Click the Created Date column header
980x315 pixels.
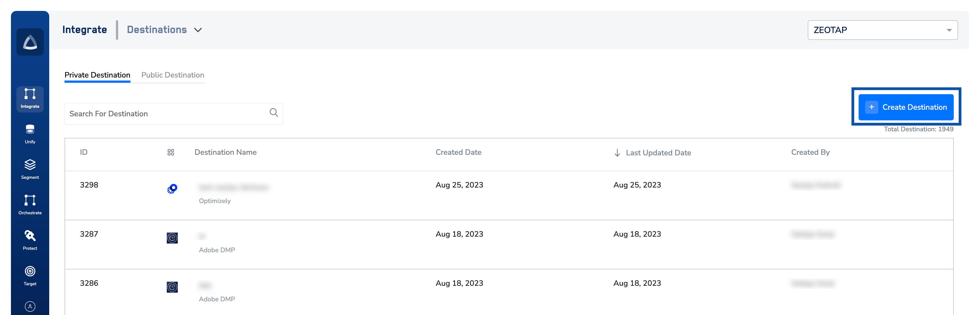[x=459, y=152]
